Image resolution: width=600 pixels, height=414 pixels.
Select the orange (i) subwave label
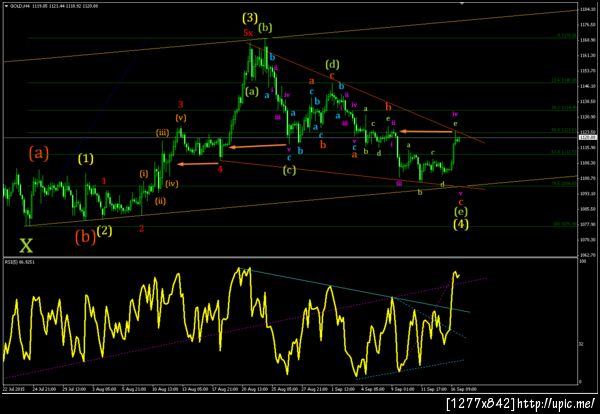(143, 173)
